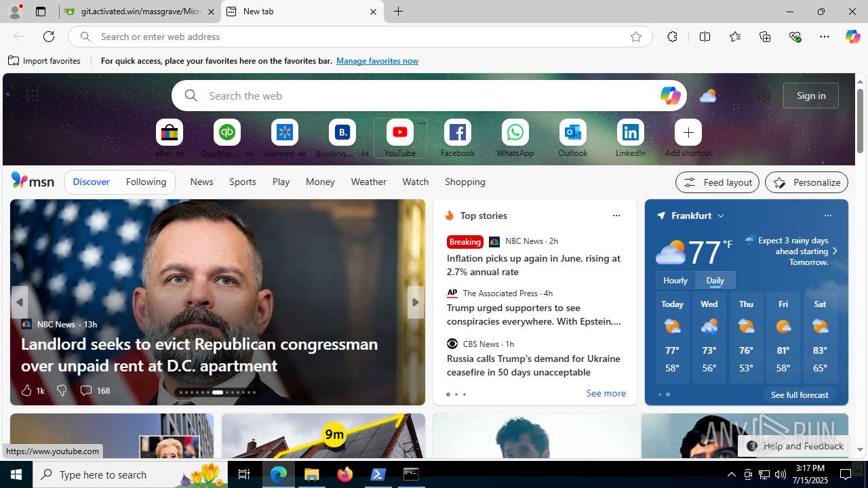Open the Facebook shortcut
868x488 pixels.
pyautogui.click(x=458, y=139)
